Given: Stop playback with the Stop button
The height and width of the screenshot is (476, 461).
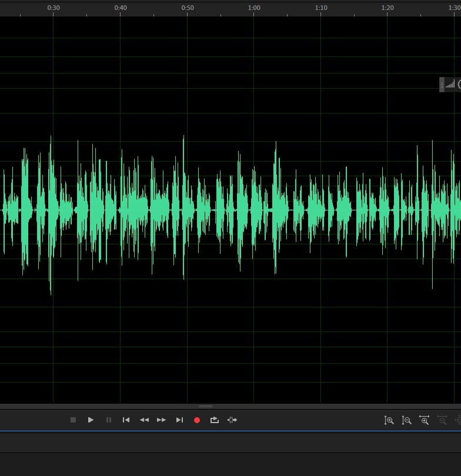Looking at the screenshot, I should click(x=73, y=420).
